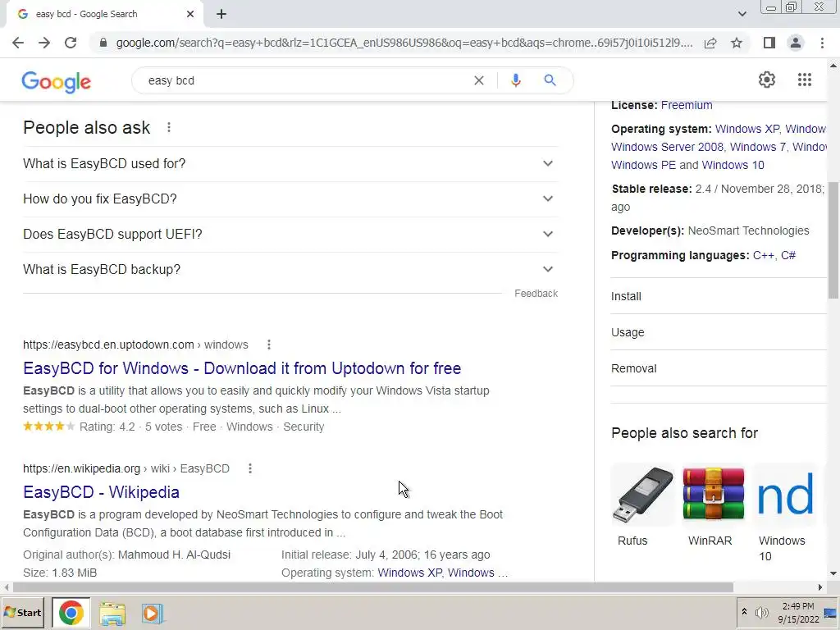Viewport: 840px width, 630px height.
Task: Bookmark this page with the star
Action: coord(737,43)
